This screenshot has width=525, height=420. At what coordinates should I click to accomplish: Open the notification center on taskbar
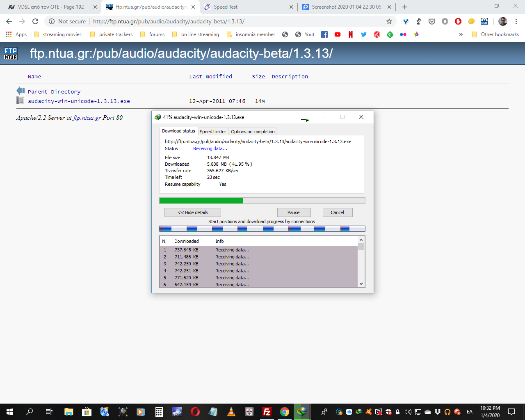pos(511,412)
